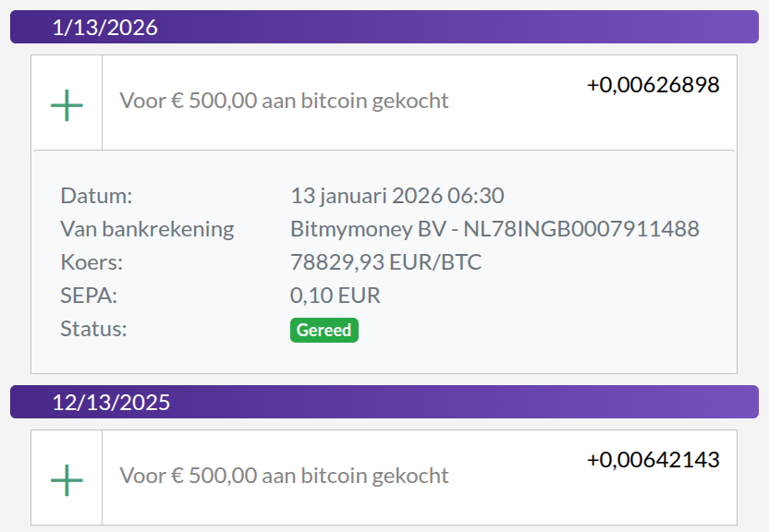Select the 1/13/2026 date header bar

384,27
